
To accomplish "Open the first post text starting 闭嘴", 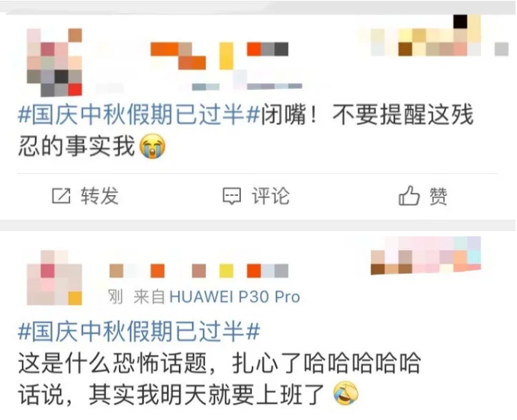I will (246, 130).
